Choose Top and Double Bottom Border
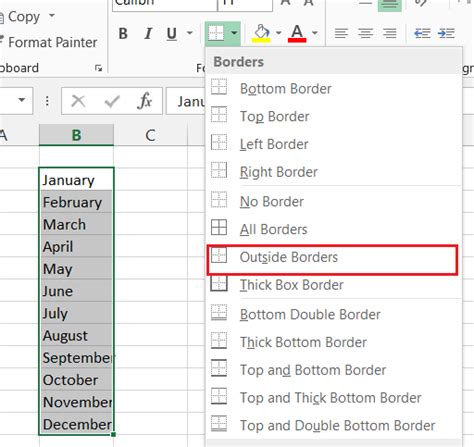 click(334, 425)
